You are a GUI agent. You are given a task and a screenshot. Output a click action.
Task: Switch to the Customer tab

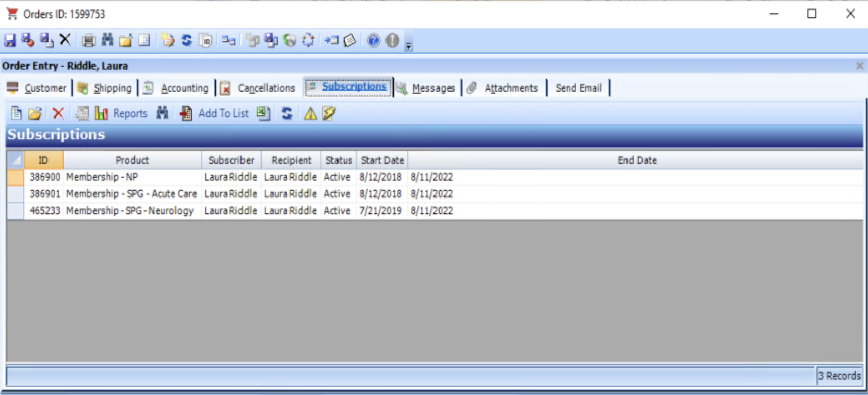[x=45, y=88]
